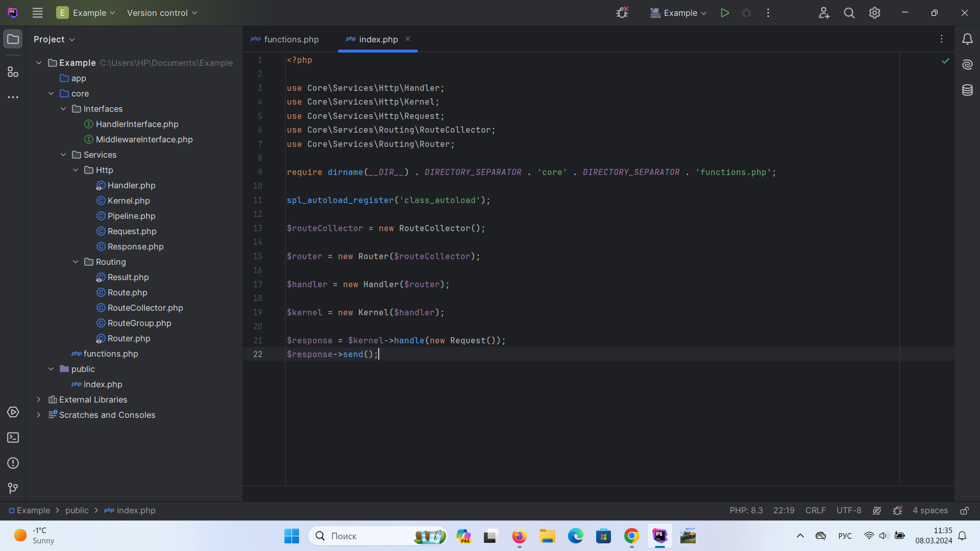The height and width of the screenshot is (551, 980).
Task: Click the PHP: 8.3 language level widget
Action: click(746, 511)
